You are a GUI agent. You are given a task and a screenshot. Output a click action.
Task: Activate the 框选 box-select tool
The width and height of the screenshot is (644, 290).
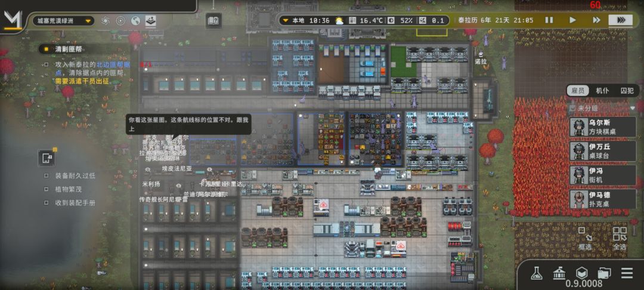coord(585,237)
